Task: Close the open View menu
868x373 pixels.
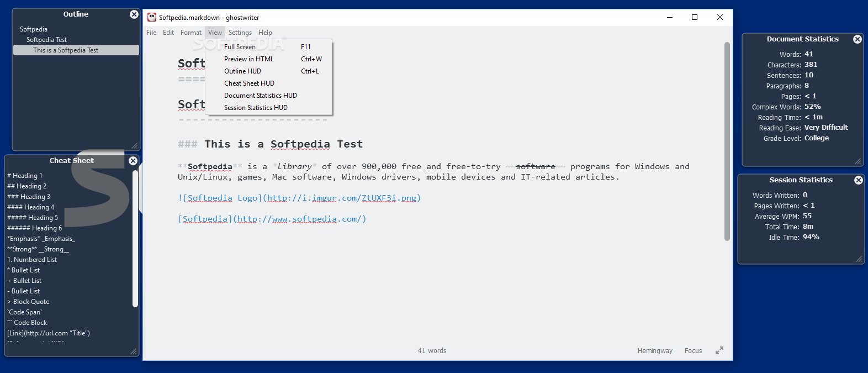Action: click(215, 33)
